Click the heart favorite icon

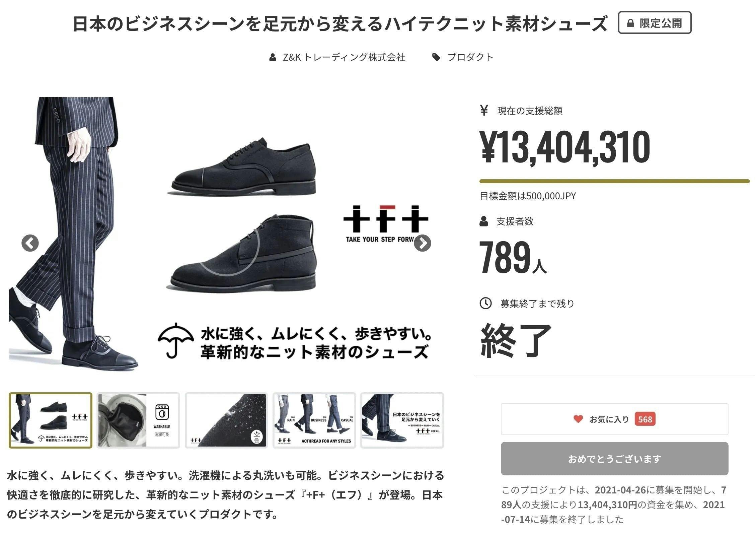point(578,419)
